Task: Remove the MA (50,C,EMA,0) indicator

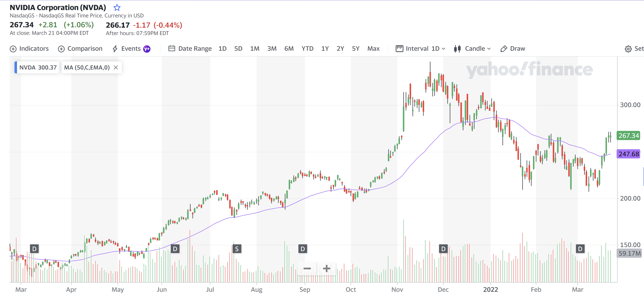Action: click(x=116, y=67)
